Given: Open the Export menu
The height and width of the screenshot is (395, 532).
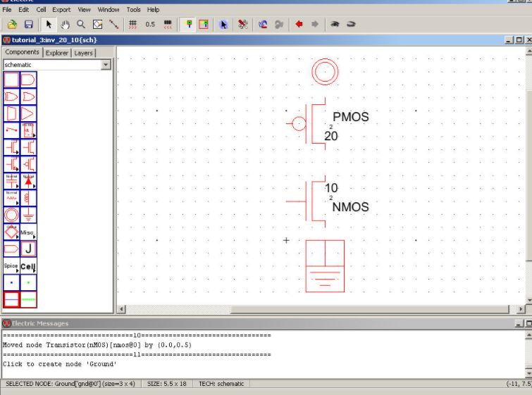Looking at the screenshot, I should tap(61, 10).
